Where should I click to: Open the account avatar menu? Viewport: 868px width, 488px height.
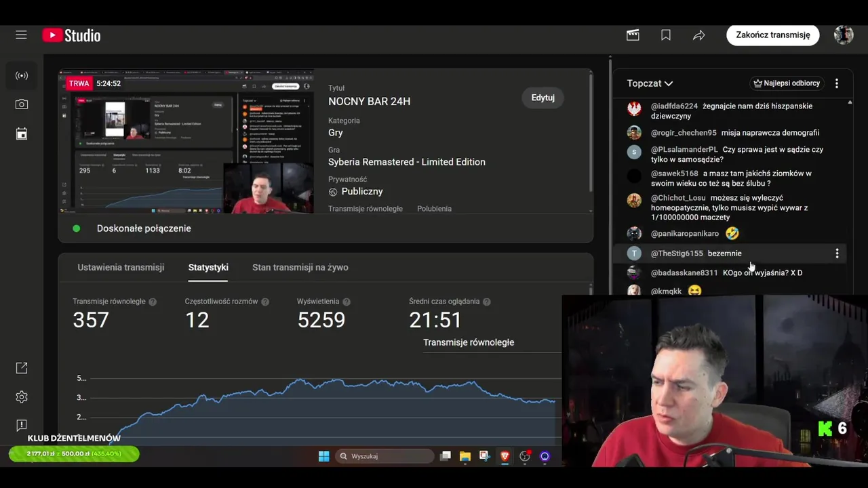click(844, 35)
